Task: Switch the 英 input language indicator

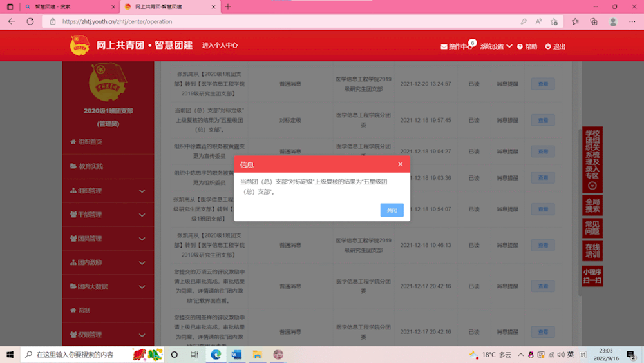Action: [x=571, y=355]
